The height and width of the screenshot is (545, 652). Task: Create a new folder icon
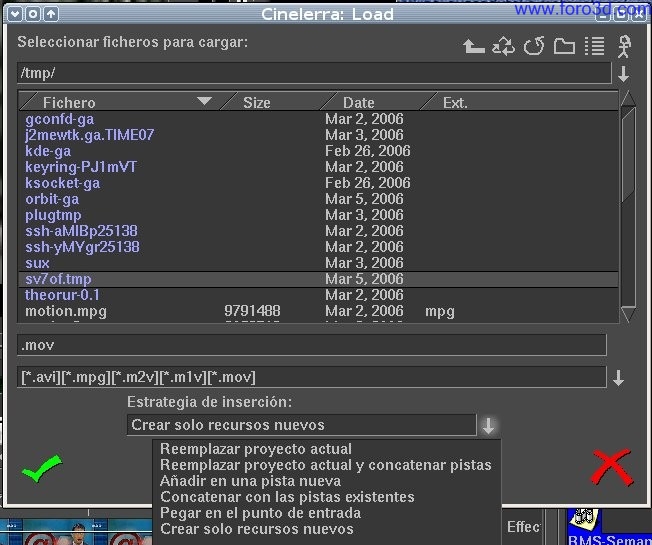(564, 46)
